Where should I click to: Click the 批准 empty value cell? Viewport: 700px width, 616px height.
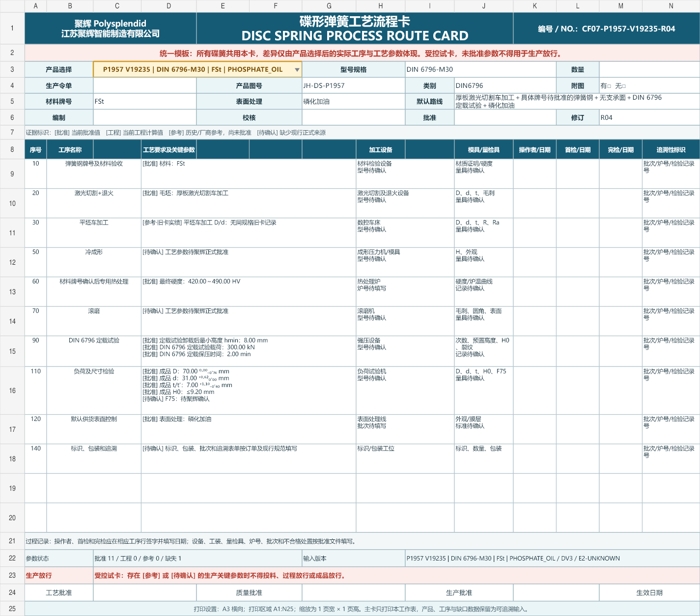point(505,117)
